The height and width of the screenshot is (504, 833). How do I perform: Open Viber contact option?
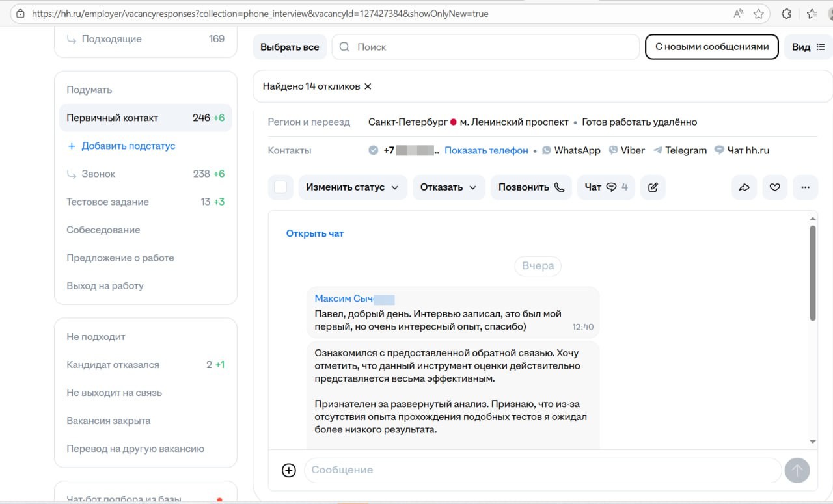click(x=627, y=150)
